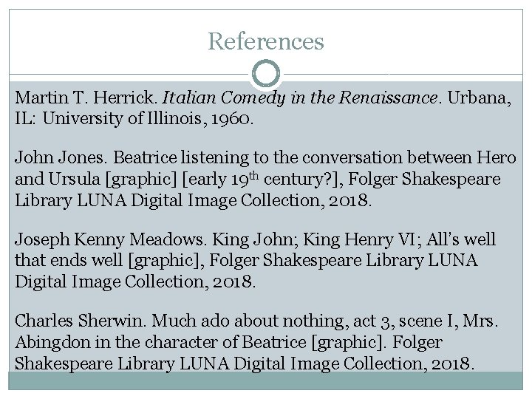Click the decorative circle below the title

tap(266, 74)
